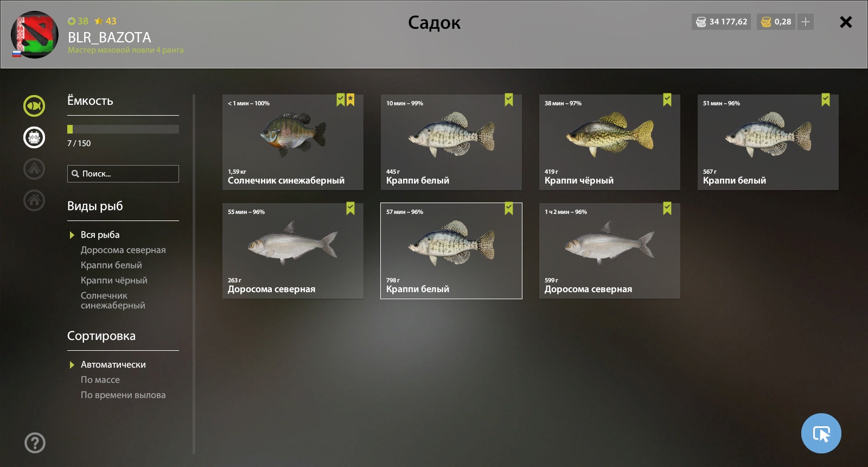Toggle star bookmark on Солнечник синежаберный card

(350, 99)
